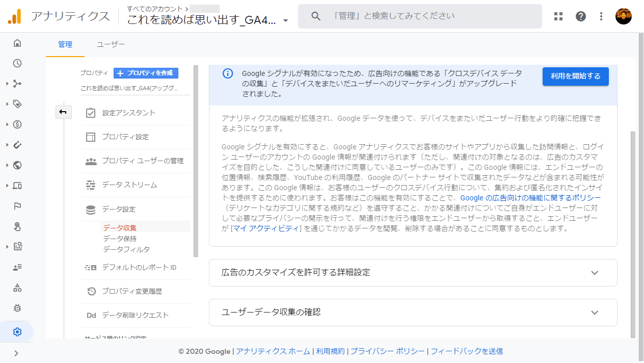Open プロパティ変更履歴
This screenshot has height=363, width=644.
coord(136,291)
